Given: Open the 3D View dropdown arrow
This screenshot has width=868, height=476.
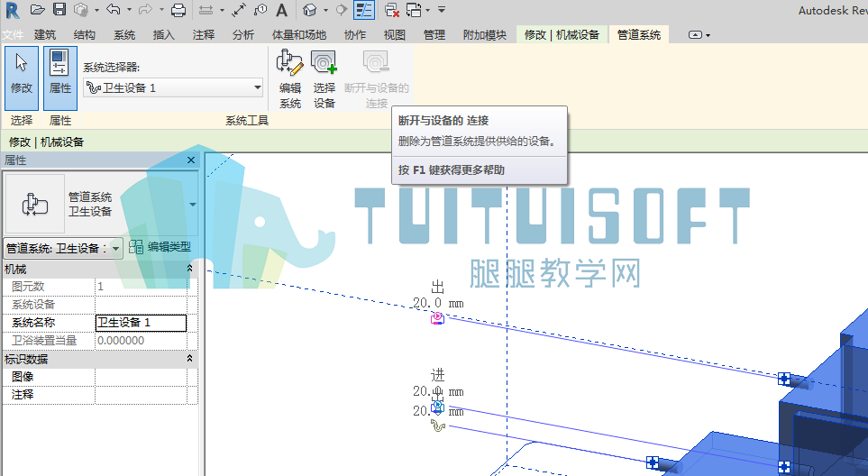Looking at the screenshot, I should pyautogui.click(x=325, y=10).
